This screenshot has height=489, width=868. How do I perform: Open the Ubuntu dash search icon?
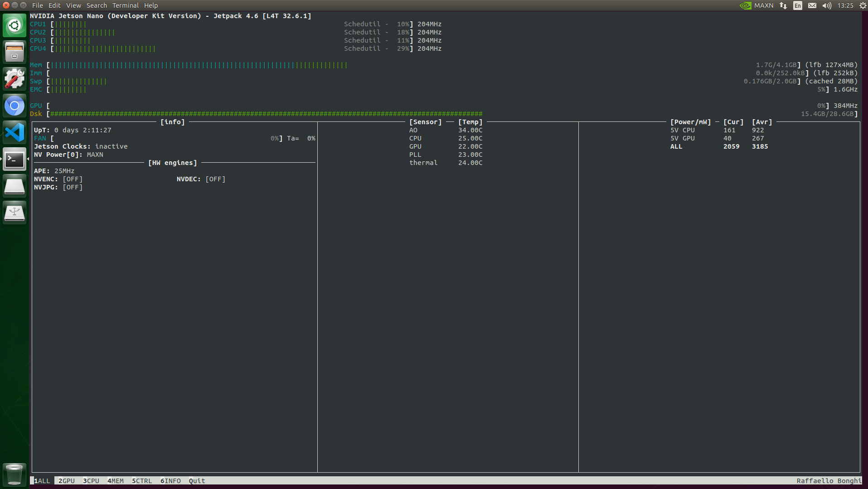point(15,25)
